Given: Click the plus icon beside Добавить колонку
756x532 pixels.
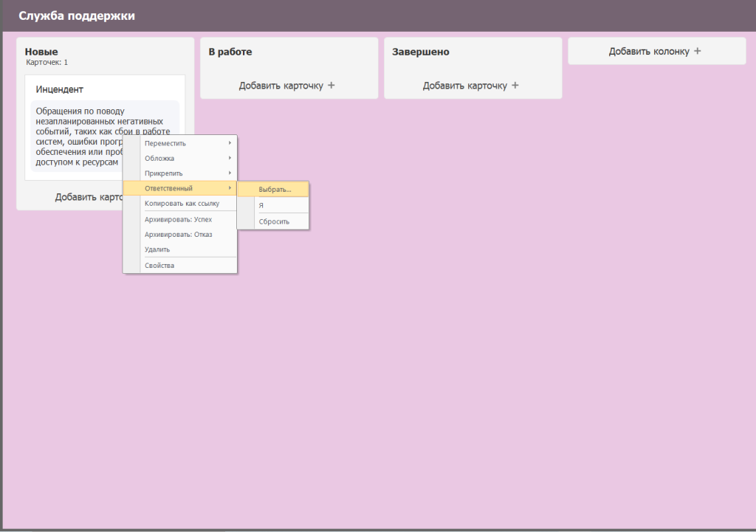Looking at the screenshot, I should tap(698, 52).
